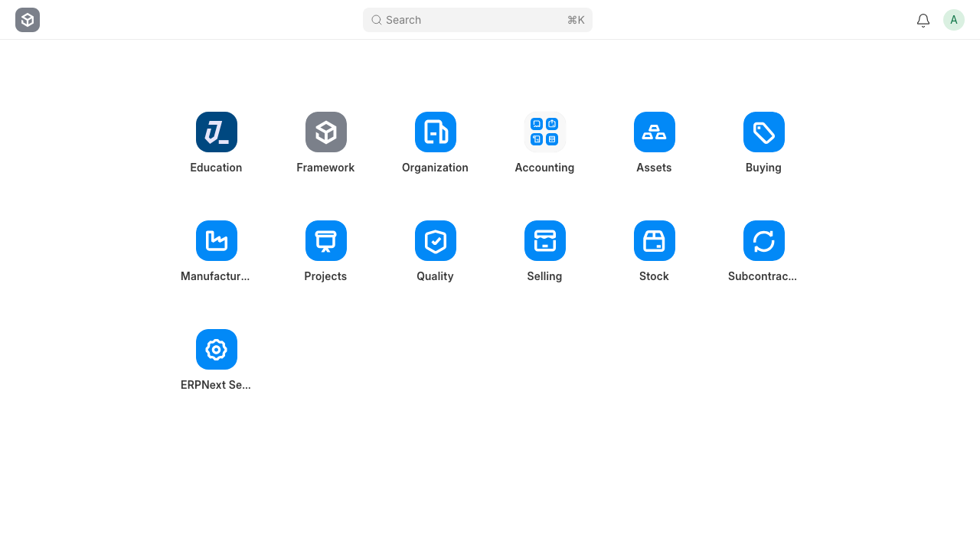The image size is (980, 551).
Task: Click the Stock label
Action: coord(654,276)
